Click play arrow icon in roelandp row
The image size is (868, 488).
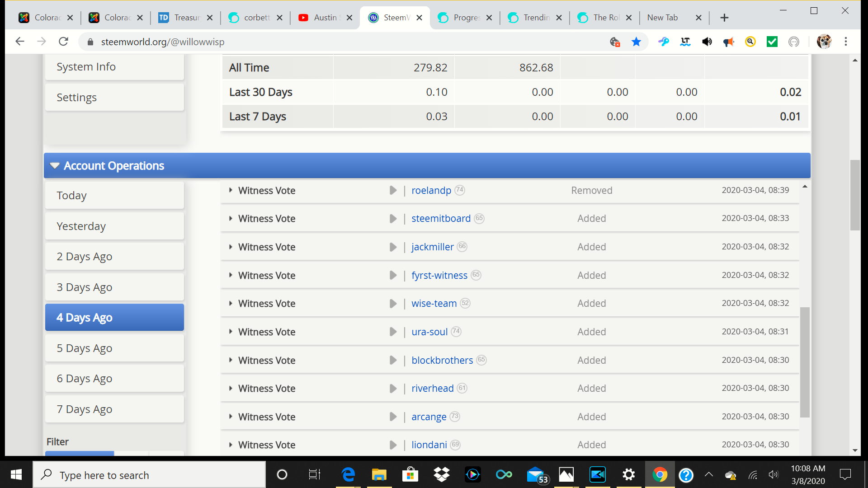coord(393,190)
